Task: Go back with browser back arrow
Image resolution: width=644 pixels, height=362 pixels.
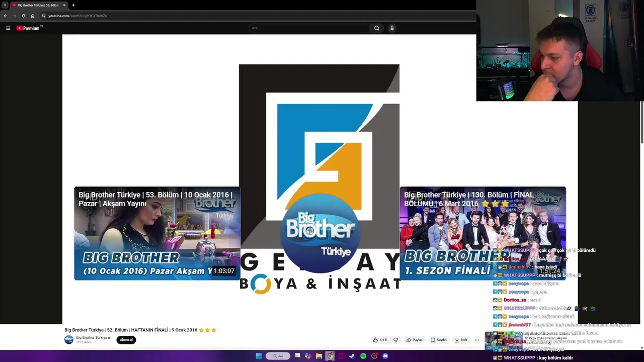Action: coord(6,16)
